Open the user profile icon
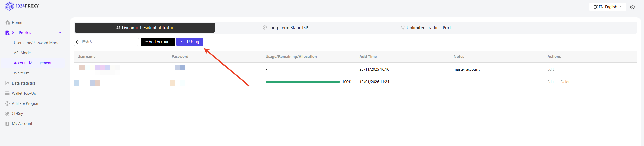 pos(632,7)
